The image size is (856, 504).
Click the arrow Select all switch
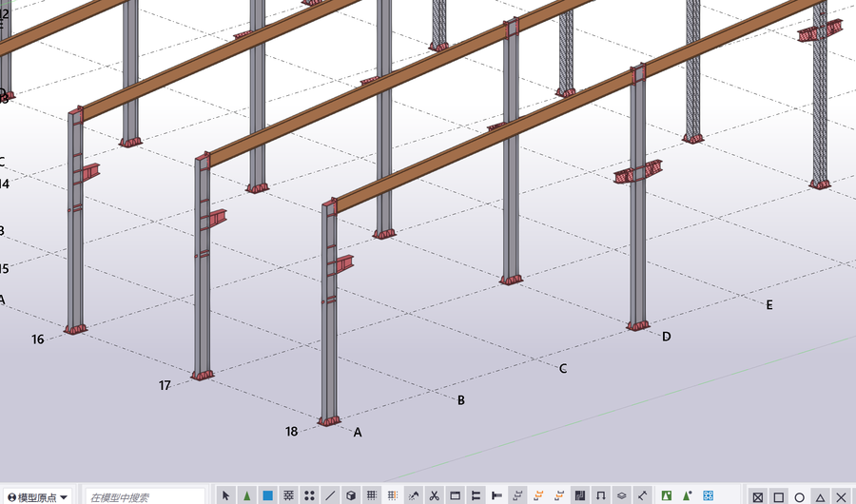pos(226,495)
